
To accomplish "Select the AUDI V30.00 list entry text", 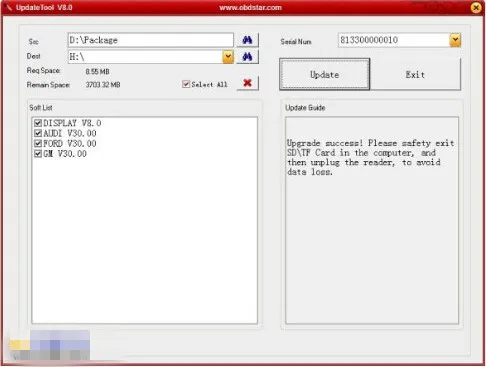I will (x=70, y=133).
